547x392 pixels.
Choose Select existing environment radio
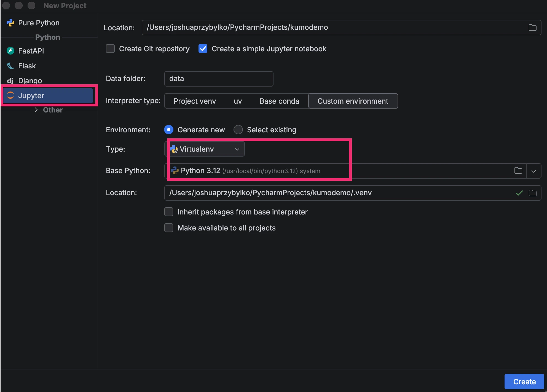[238, 130]
